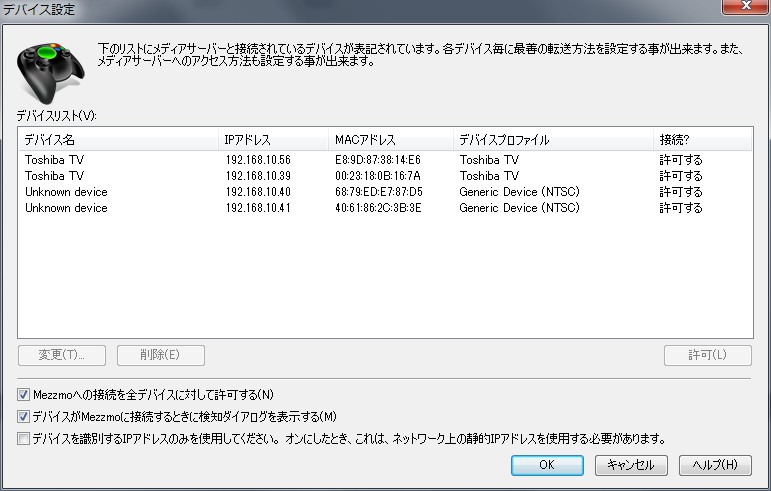
Task: Click the 削除(E) button
Action: click(161, 355)
